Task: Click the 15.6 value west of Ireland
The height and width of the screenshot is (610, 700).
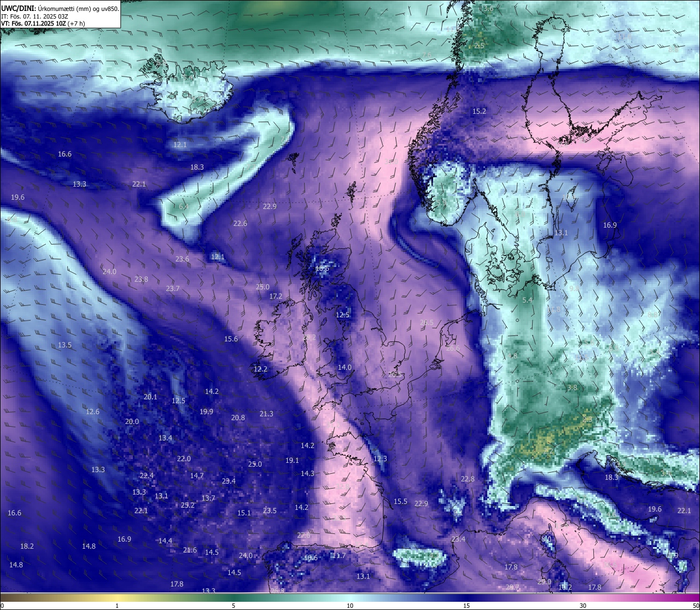Action: 231,339
